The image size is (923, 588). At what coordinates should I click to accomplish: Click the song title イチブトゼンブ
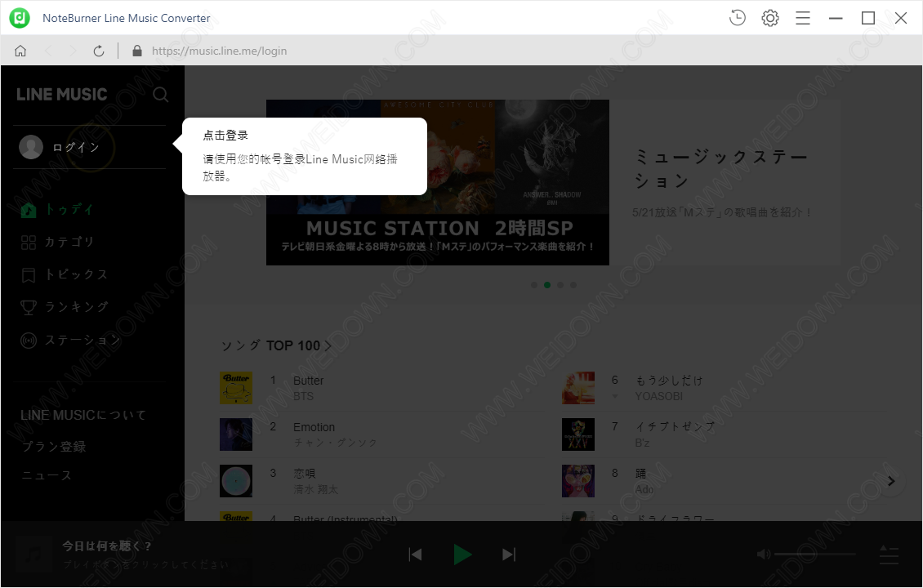click(x=675, y=427)
